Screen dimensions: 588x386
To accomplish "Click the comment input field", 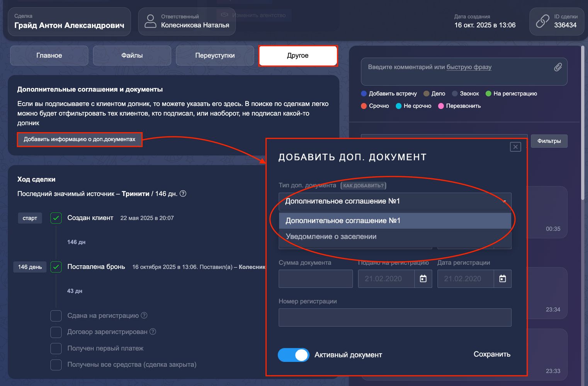I will click(x=464, y=71).
